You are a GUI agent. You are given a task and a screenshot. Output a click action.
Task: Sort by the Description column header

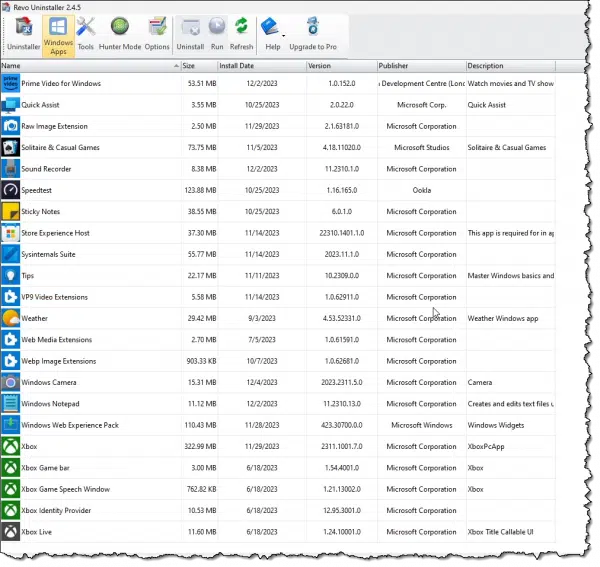(511, 66)
